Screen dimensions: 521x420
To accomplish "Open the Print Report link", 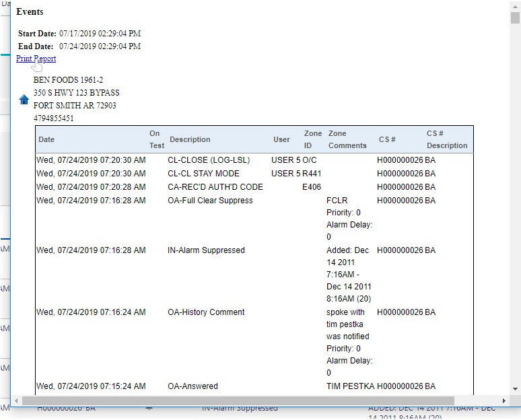I will tap(36, 59).
